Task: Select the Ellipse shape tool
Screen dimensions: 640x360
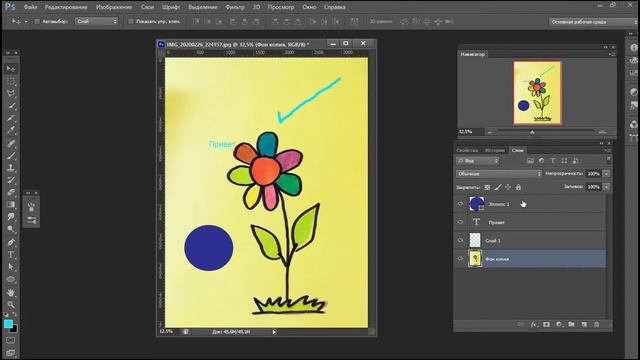Action: point(11,280)
